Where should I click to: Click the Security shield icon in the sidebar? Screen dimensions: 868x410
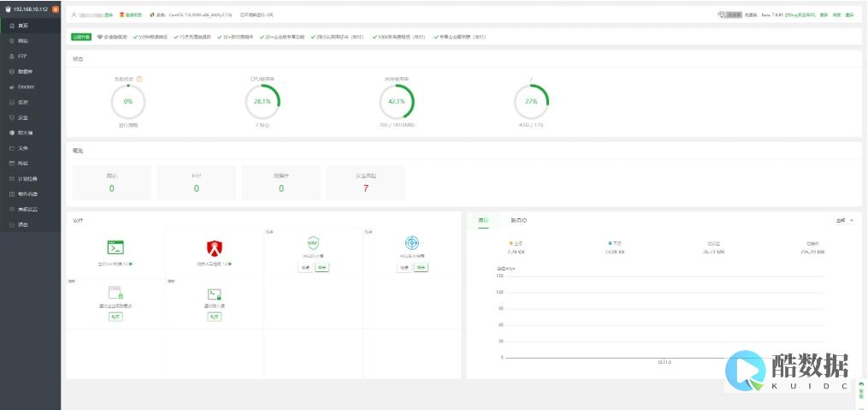coord(12,117)
